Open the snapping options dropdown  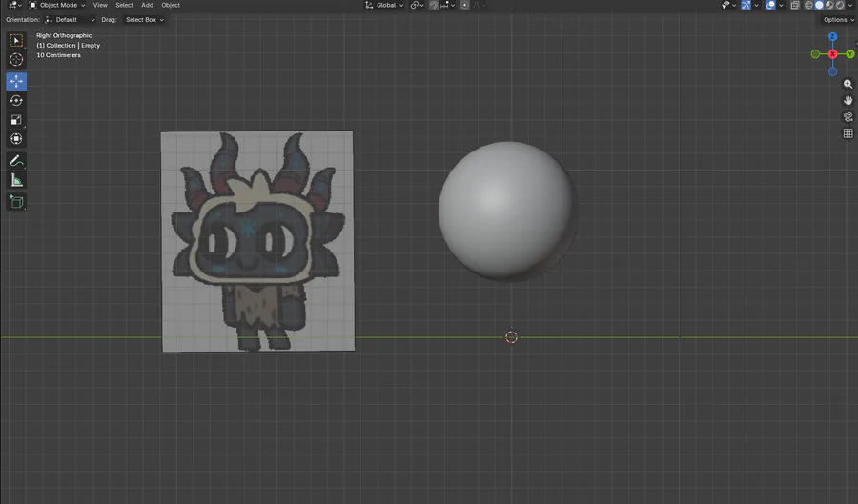click(448, 5)
